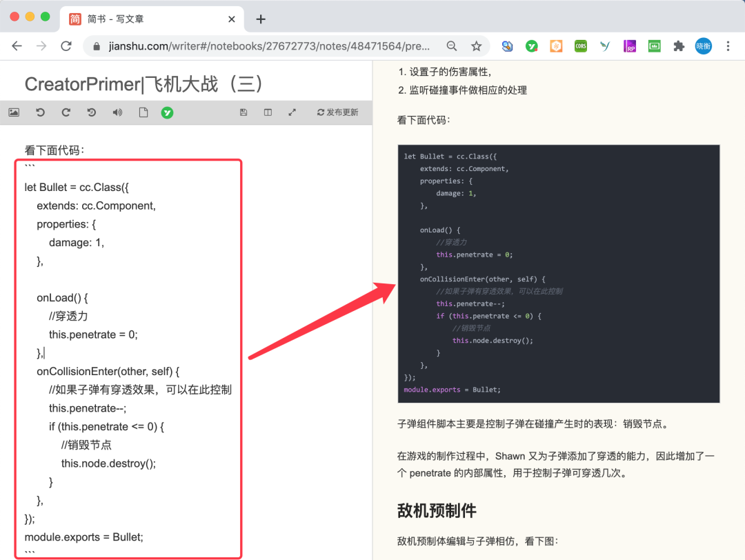Publish the update with 发布更新
Image resolution: width=745 pixels, height=560 pixels.
[338, 112]
